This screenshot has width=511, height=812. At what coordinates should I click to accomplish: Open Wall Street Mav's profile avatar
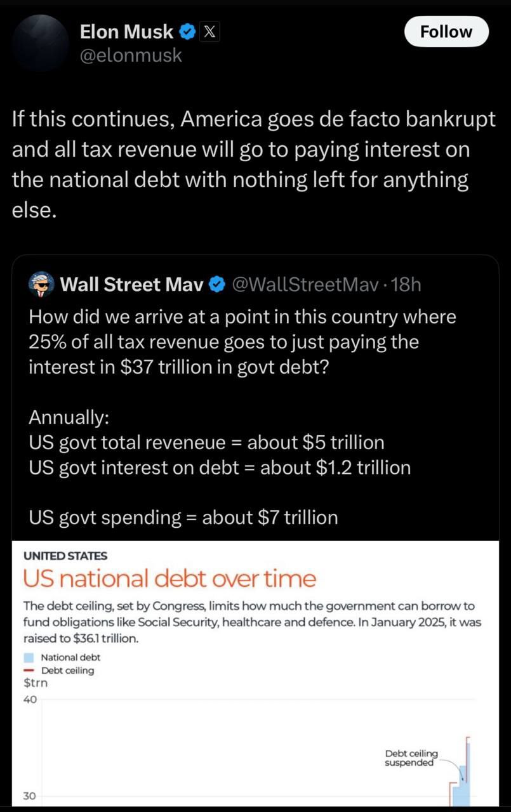click(41, 285)
